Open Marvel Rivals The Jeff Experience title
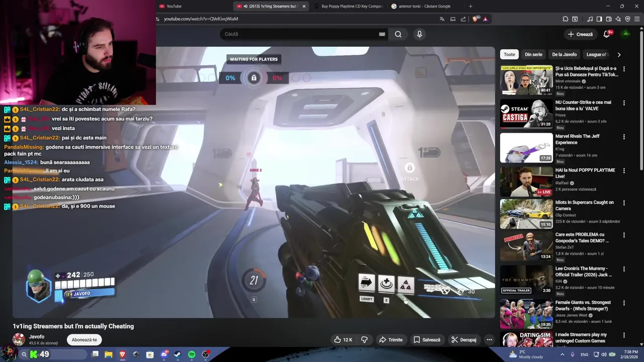The image size is (644, 362). coord(577,139)
